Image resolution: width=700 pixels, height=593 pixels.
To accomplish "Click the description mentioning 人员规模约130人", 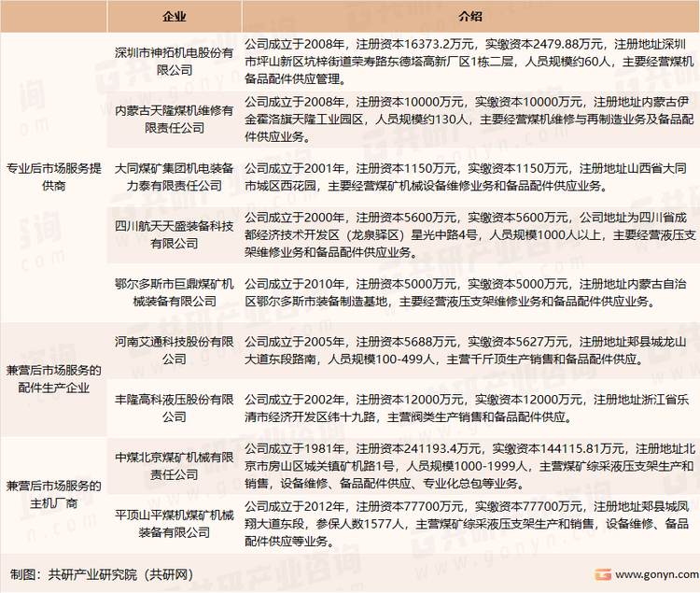I will coord(470,120).
